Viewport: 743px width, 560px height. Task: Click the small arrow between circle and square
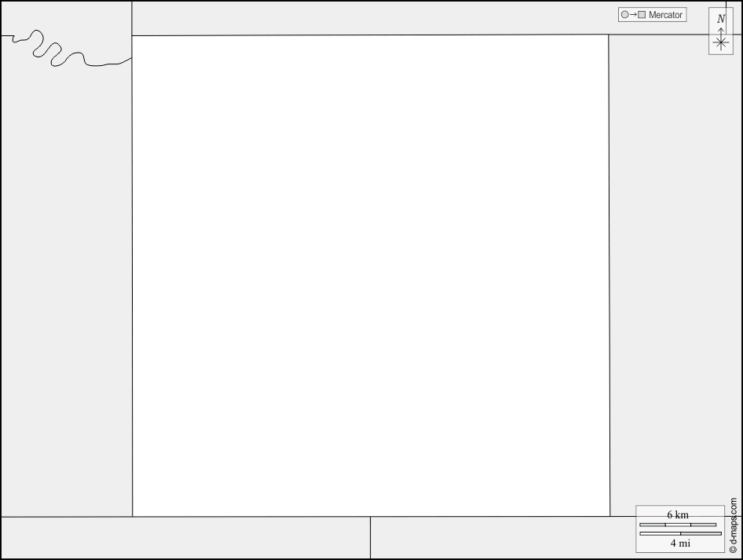click(633, 15)
